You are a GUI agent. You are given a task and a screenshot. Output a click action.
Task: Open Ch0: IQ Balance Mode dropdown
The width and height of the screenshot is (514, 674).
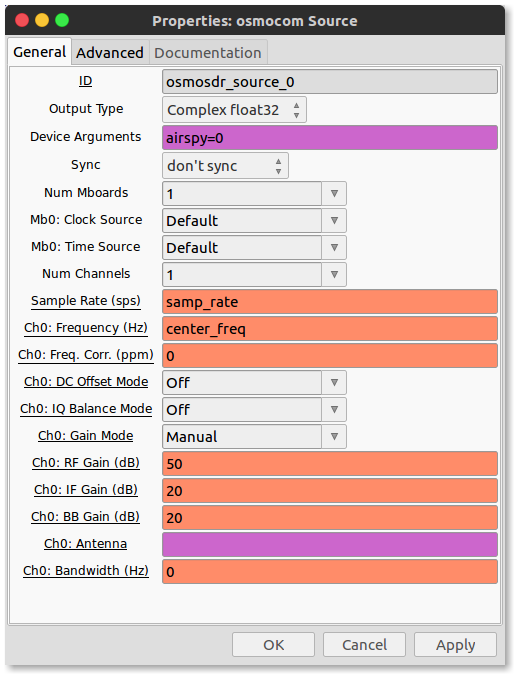[254, 410]
